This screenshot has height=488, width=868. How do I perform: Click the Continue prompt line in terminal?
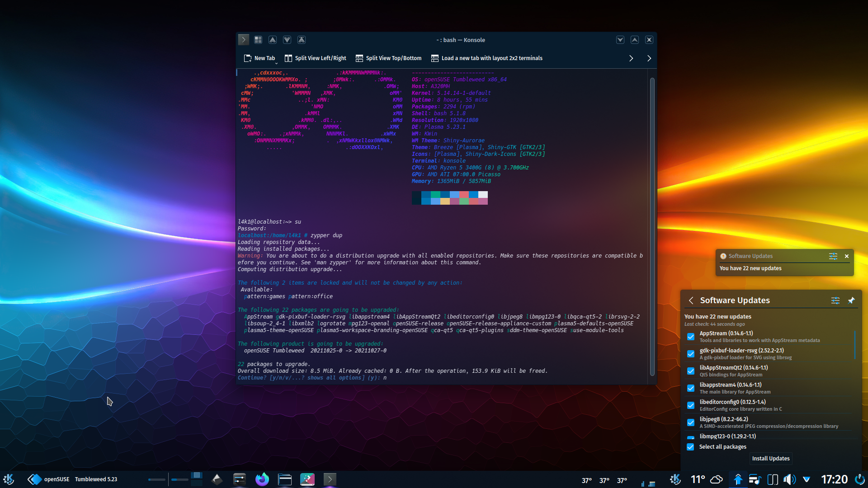(x=312, y=378)
